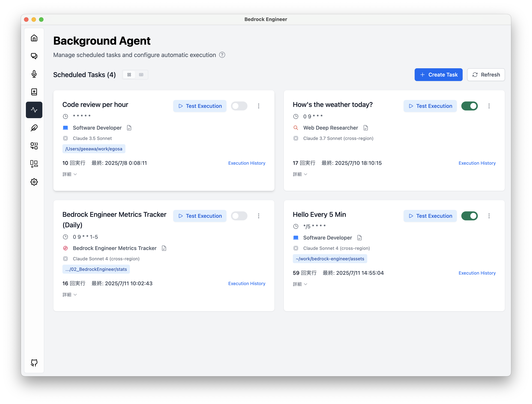This screenshot has width=532, height=404.
Task: Open the microphone voice chat icon
Action: 34,74
